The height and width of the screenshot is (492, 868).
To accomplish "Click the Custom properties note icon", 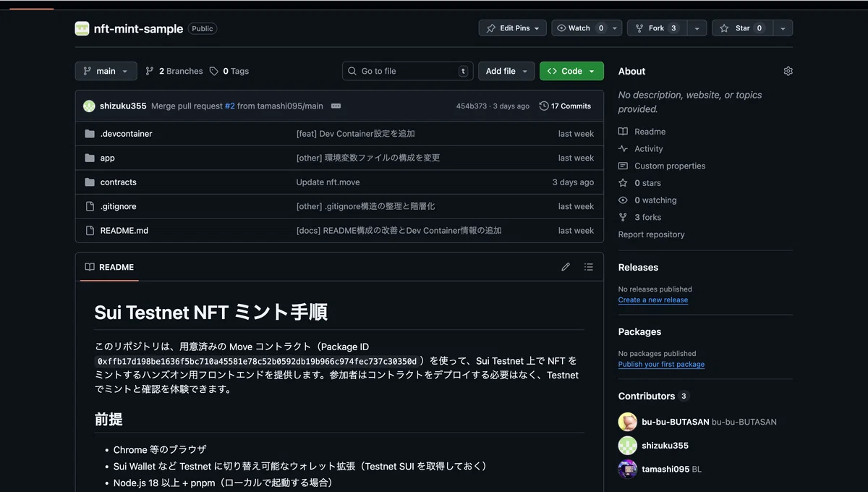I will tap(623, 166).
